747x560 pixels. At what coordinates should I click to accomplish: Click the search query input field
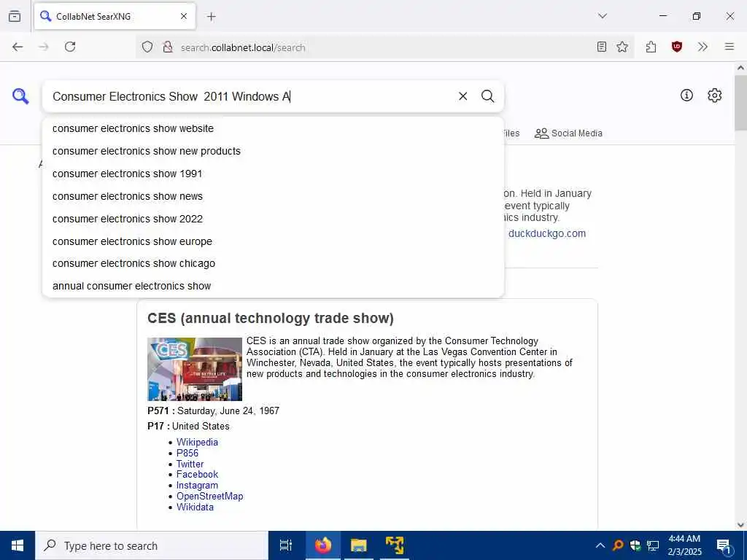252,96
